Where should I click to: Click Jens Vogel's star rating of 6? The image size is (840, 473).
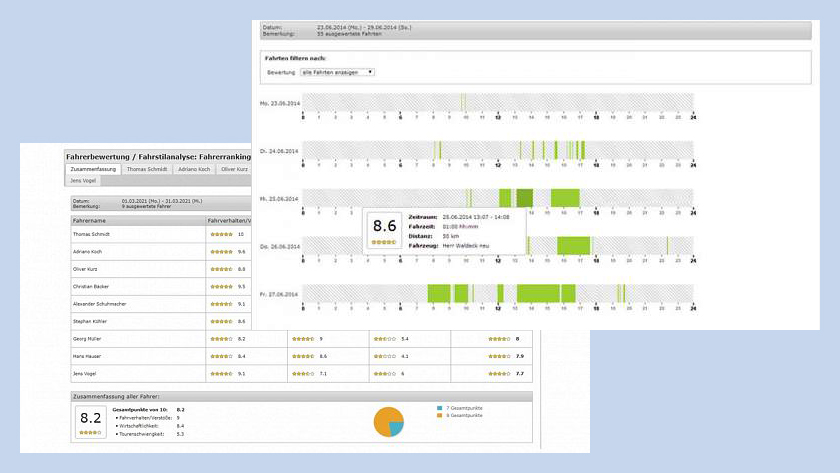coord(385,373)
